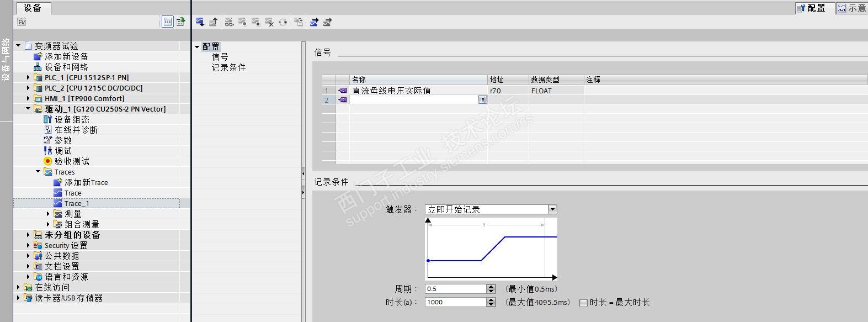Expand 读卡器/USB 存储器 node
Image resolution: width=868 pixels, height=322 pixels.
(x=18, y=298)
